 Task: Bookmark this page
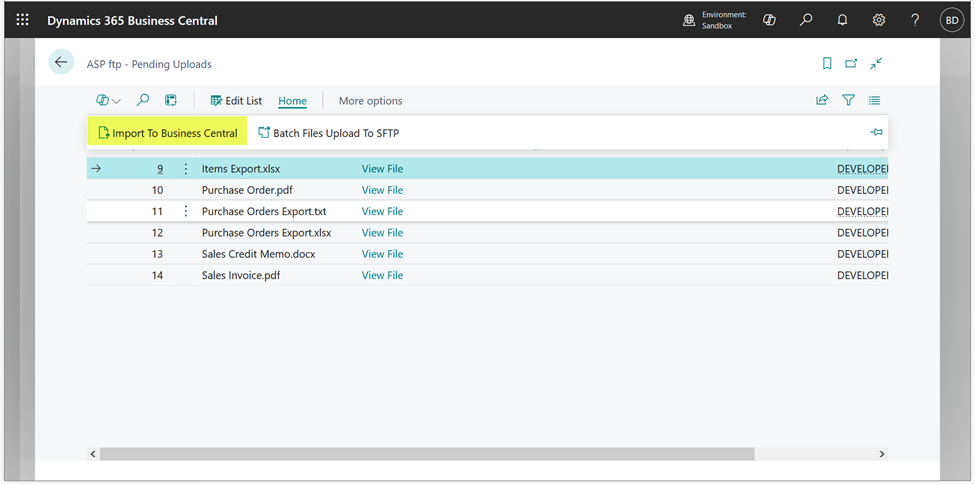tap(827, 63)
